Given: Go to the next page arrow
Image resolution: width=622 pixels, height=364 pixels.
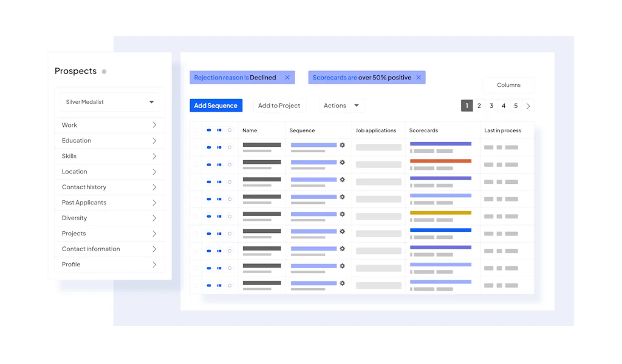Looking at the screenshot, I should (528, 106).
